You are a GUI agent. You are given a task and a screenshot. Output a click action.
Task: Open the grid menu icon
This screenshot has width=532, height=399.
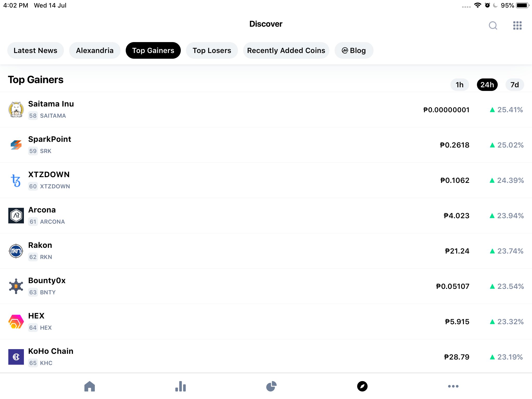(517, 25)
